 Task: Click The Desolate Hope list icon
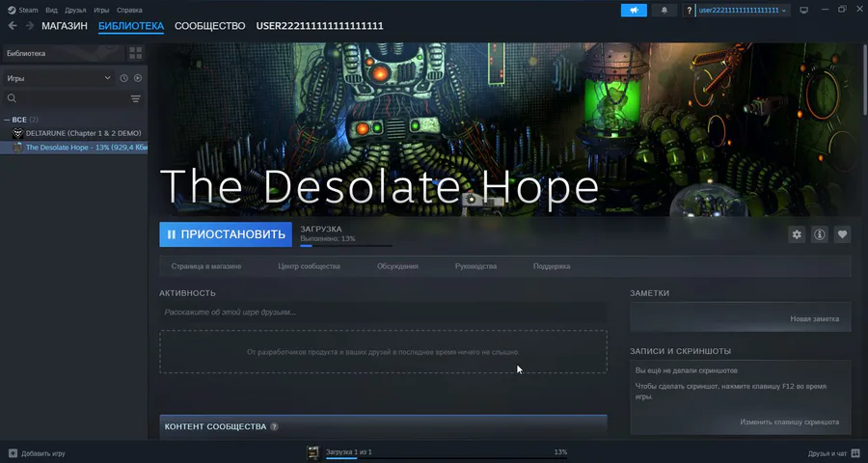(x=17, y=148)
